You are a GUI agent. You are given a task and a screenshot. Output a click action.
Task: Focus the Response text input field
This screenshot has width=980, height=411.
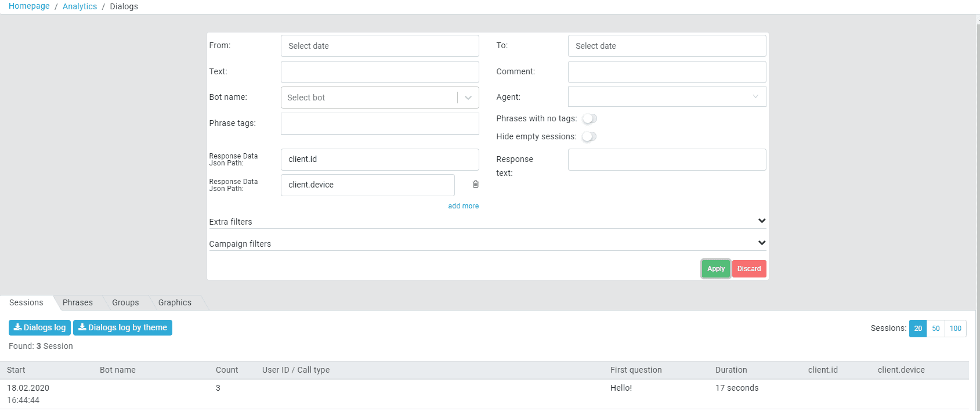click(x=667, y=160)
